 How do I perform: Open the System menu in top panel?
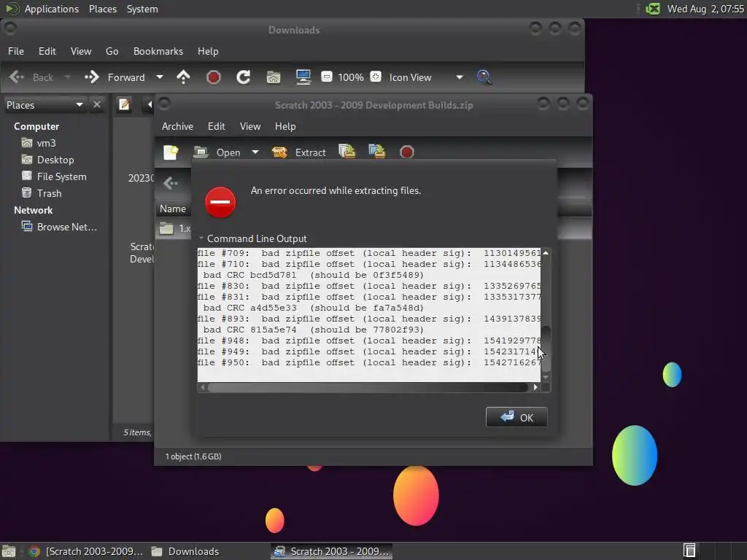click(x=142, y=9)
